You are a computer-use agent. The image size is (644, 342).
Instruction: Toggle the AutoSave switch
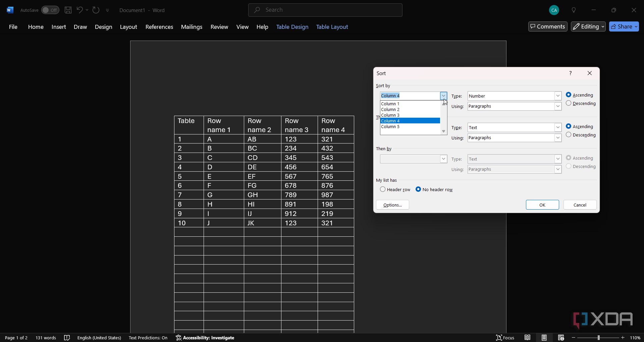50,10
